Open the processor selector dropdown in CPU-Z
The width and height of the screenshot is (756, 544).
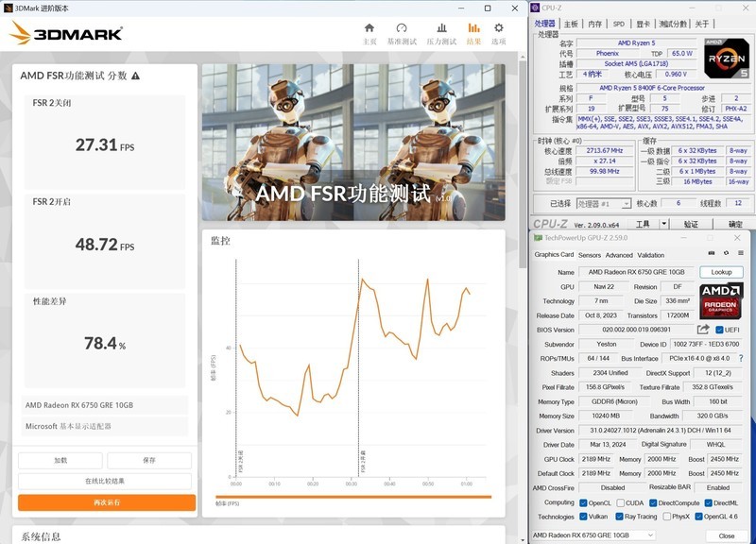tap(626, 203)
